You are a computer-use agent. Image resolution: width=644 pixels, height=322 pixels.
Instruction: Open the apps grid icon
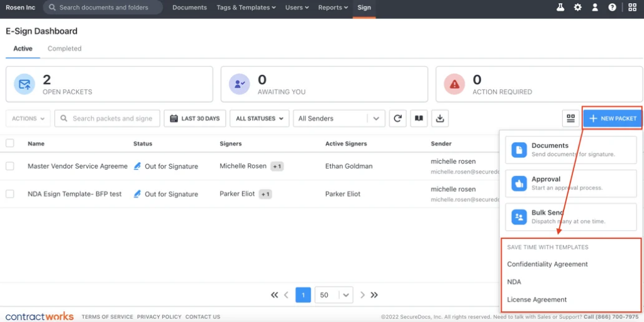633,8
